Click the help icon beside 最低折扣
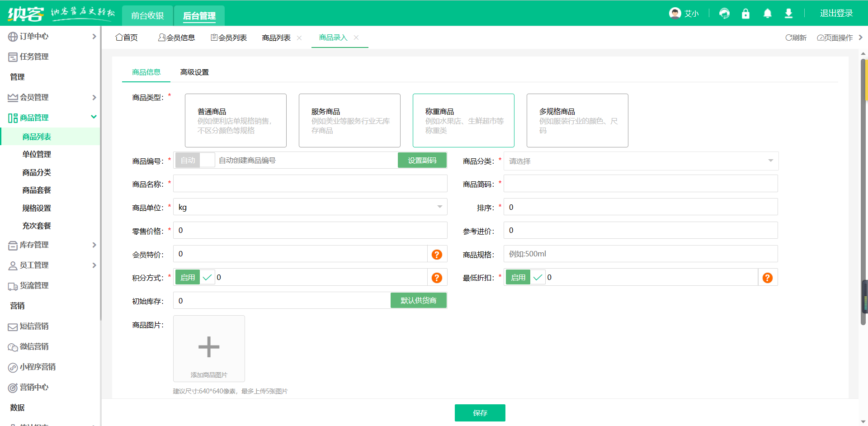868x426 pixels. click(x=767, y=277)
